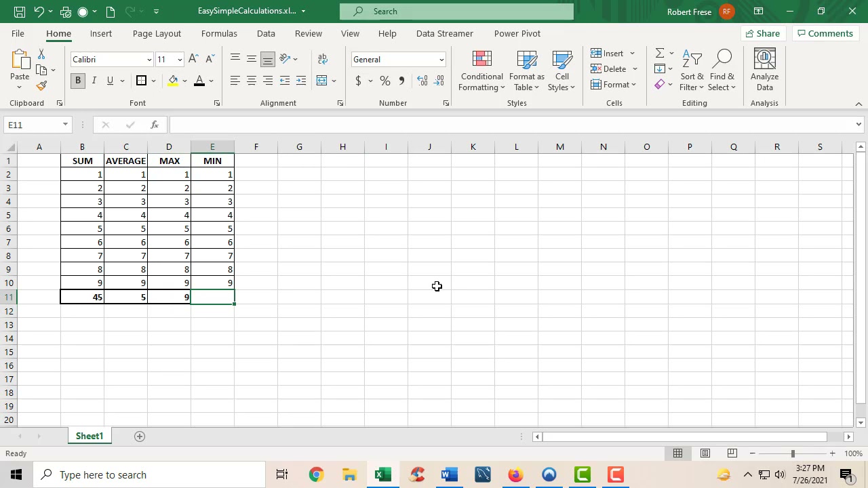Click the zoom slider handle in status bar
The image size is (868, 488).
point(793,453)
